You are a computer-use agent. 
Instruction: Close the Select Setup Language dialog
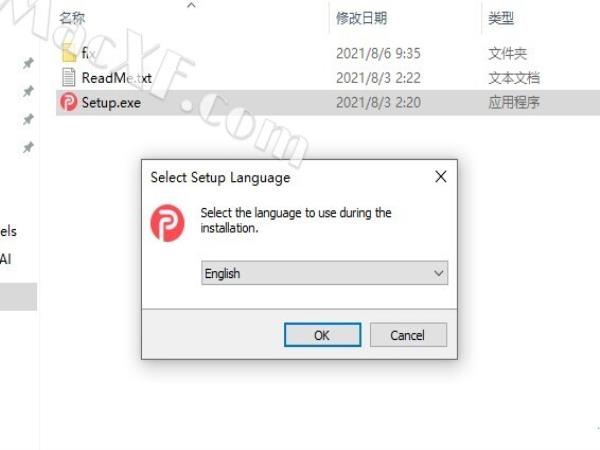[441, 176]
